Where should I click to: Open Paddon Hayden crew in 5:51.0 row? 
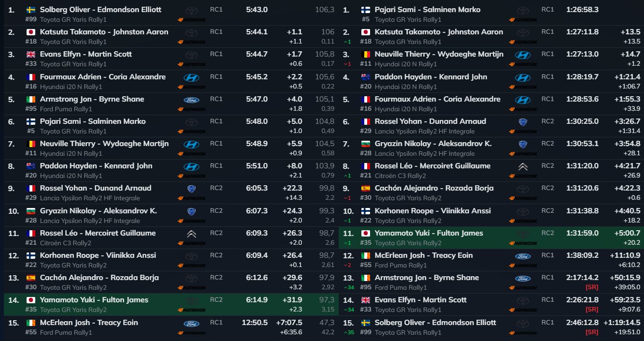point(96,166)
